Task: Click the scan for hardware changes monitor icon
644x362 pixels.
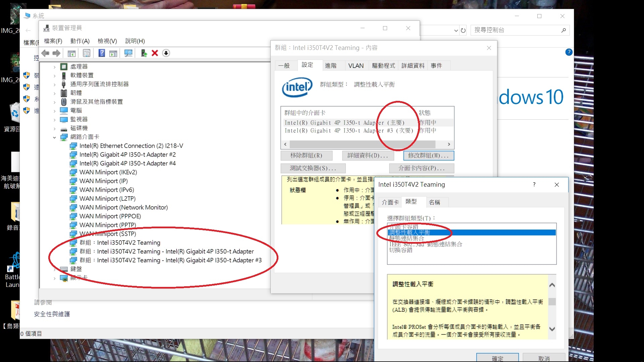Action: (x=128, y=53)
